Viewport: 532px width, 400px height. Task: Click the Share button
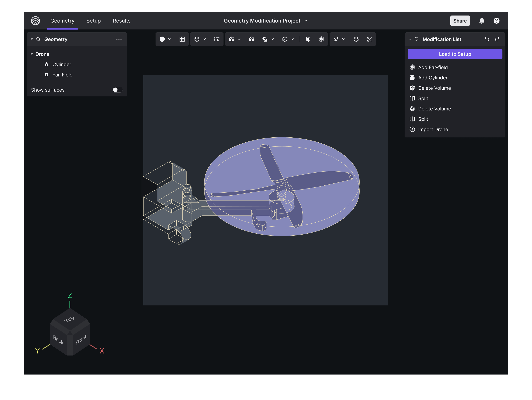(460, 21)
